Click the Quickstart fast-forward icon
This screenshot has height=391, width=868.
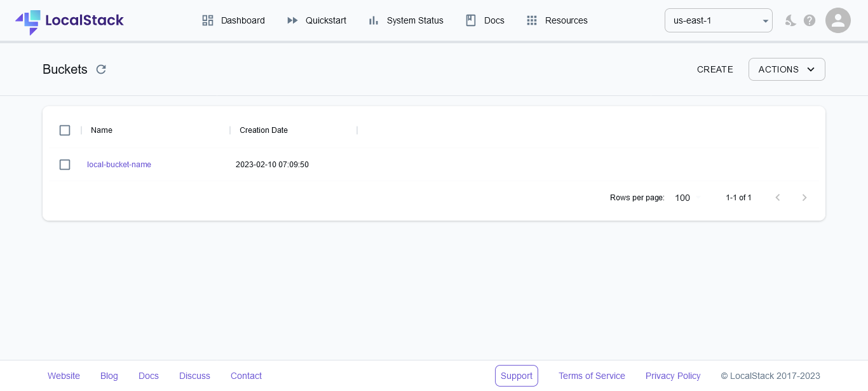pos(293,20)
